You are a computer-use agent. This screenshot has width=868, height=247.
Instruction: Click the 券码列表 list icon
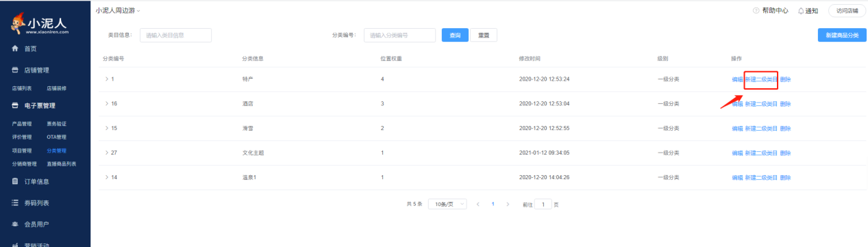(14, 203)
